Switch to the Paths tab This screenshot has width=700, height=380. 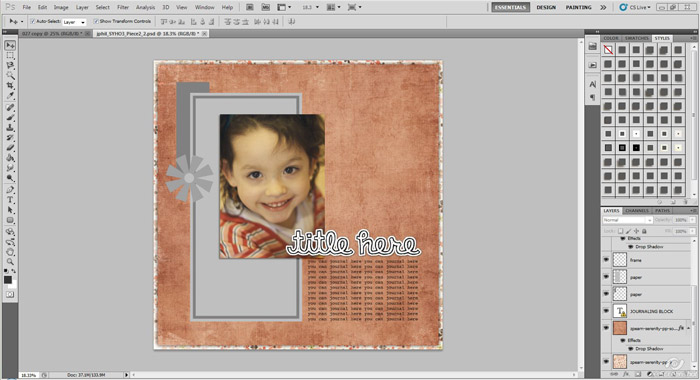tap(662, 211)
